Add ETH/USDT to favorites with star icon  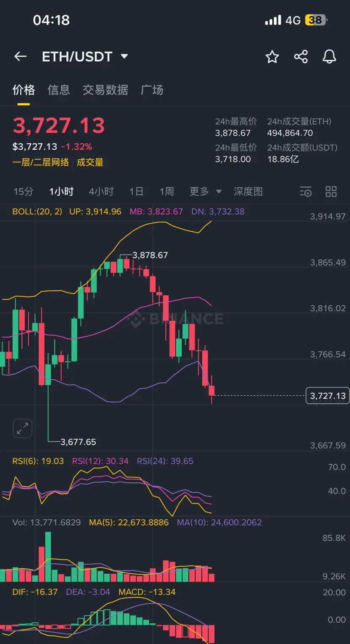[272, 57]
